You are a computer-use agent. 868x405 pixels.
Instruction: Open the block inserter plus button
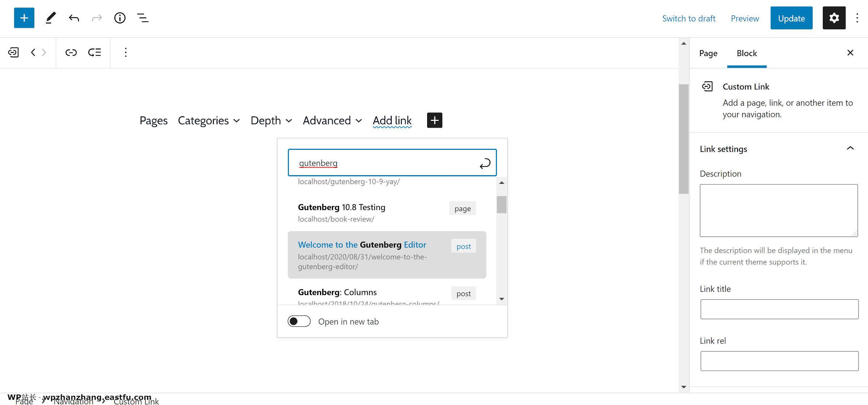tap(24, 18)
